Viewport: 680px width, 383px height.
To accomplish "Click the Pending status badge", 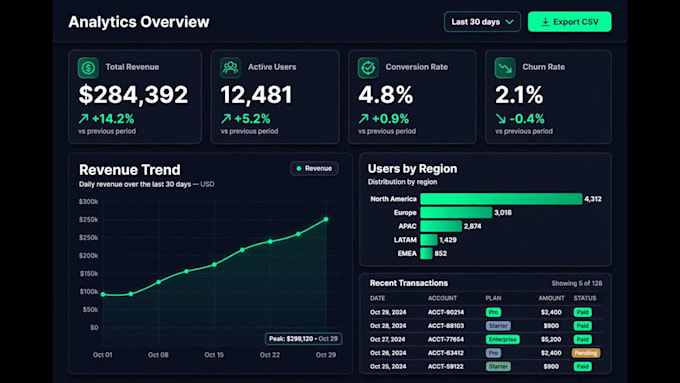I will 586,353.
